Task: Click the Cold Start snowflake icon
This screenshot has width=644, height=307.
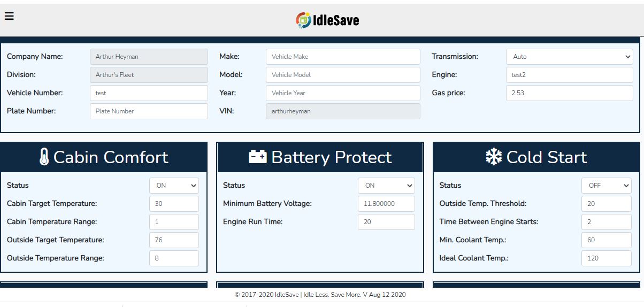Action: pyautogui.click(x=493, y=157)
